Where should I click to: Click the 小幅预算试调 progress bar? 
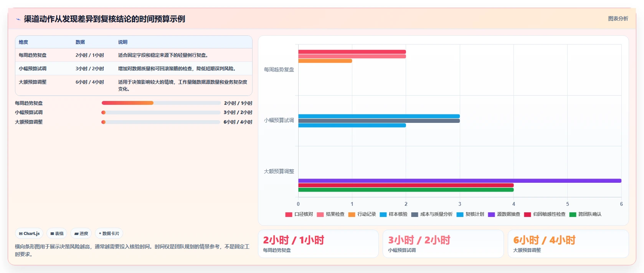coord(161,113)
